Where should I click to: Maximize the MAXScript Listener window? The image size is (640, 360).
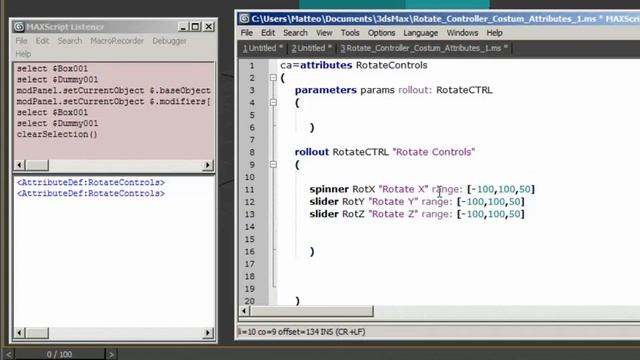point(196,27)
